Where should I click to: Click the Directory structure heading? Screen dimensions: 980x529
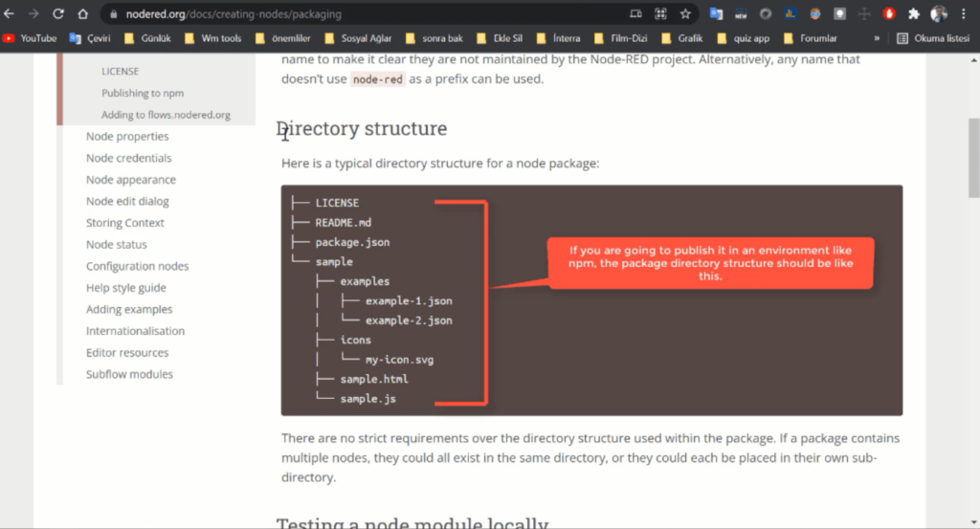click(x=362, y=128)
